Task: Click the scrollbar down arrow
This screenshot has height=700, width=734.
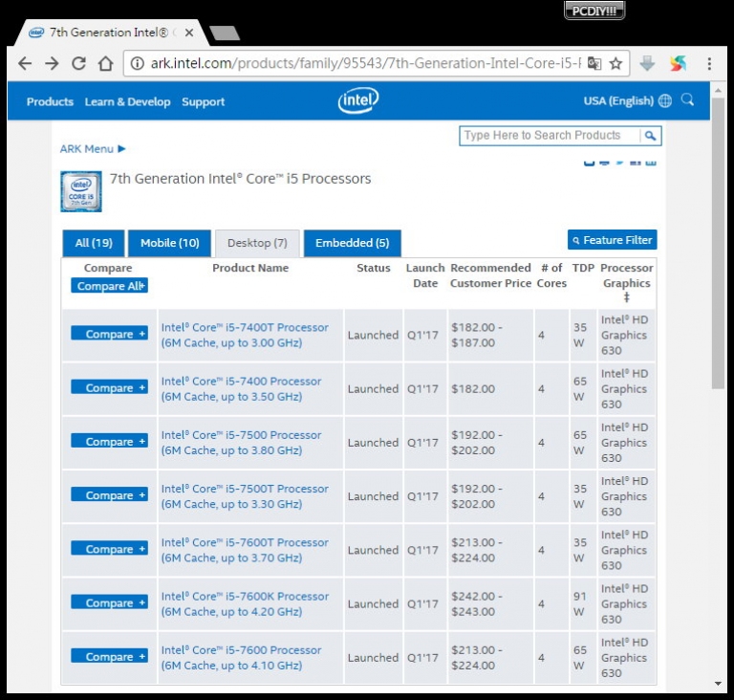Action: [718, 684]
